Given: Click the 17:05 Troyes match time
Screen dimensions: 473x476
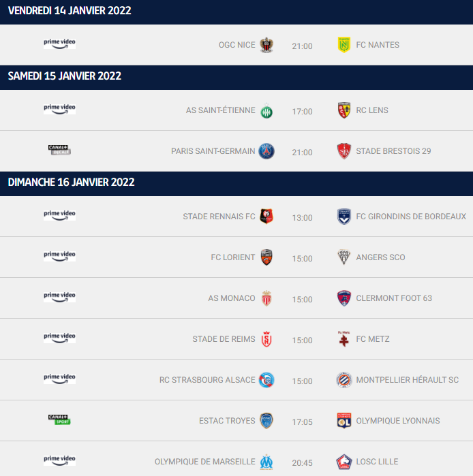Looking at the screenshot, I should (x=302, y=422).
